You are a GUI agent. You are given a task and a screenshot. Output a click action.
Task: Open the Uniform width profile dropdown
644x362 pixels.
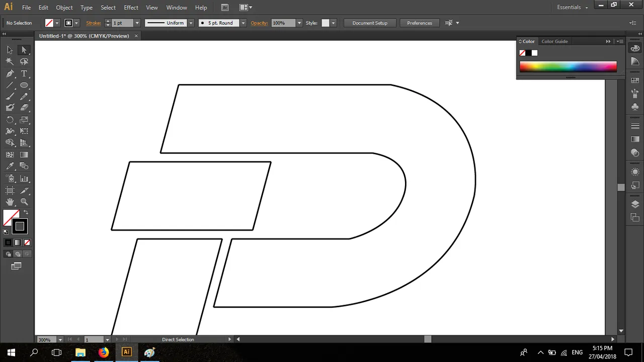[x=191, y=23]
